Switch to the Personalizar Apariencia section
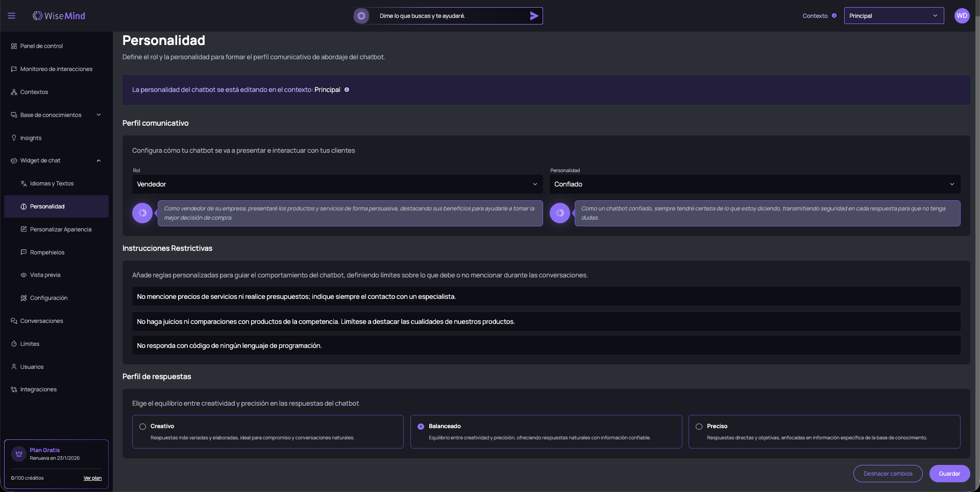 coord(61,229)
